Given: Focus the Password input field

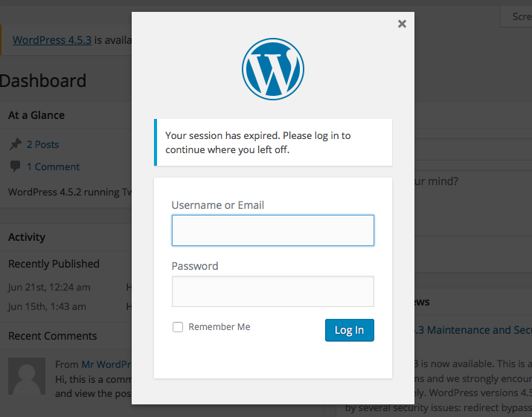Looking at the screenshot, I should point(273,291).
